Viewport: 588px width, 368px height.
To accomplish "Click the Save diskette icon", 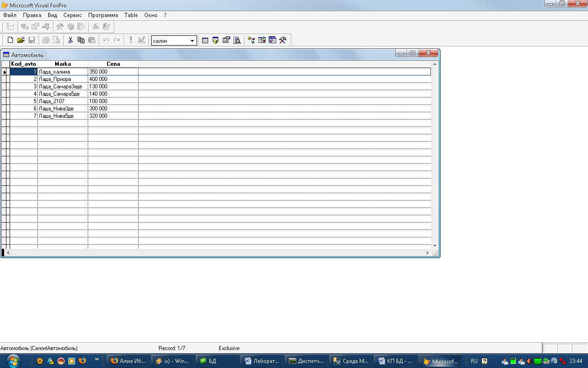I will click(32, 40).
